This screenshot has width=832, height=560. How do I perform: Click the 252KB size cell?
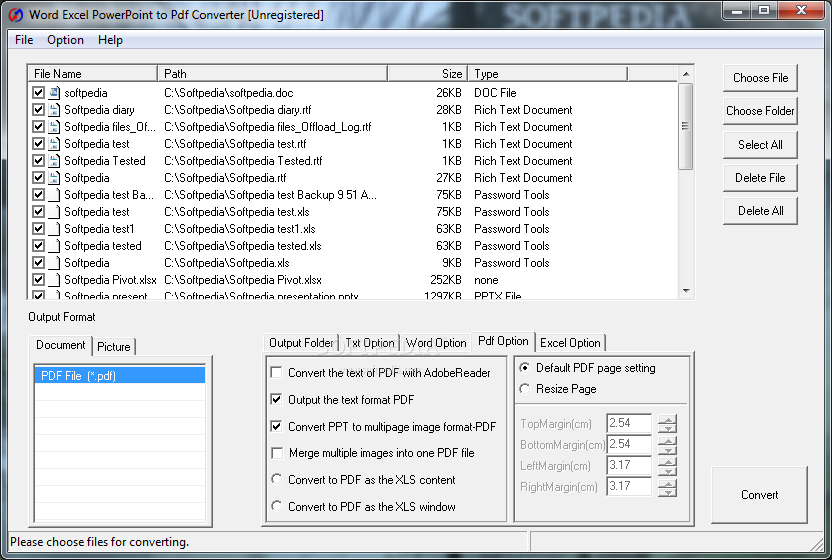(x=446, y=280)
